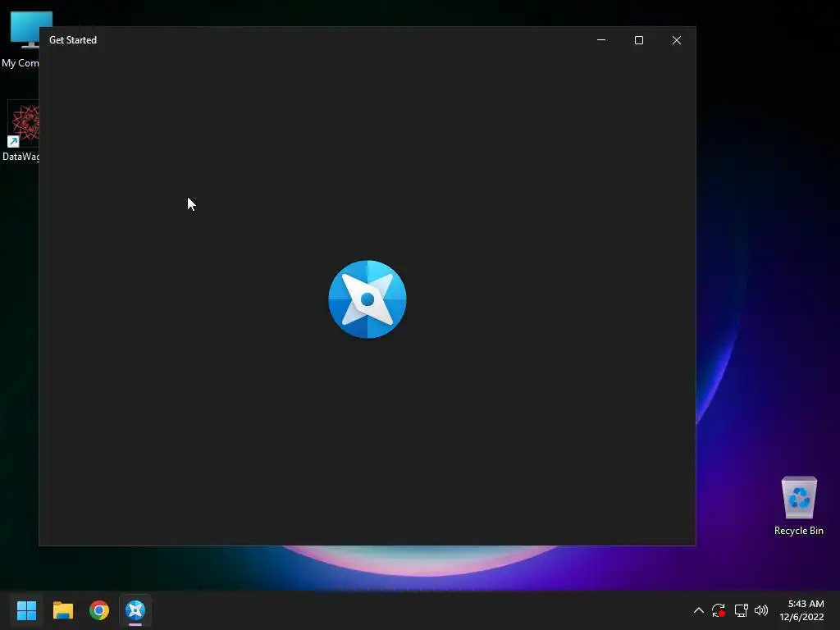Open the clock showing 5:43 AM
The image size is (840, 630).
801,610
